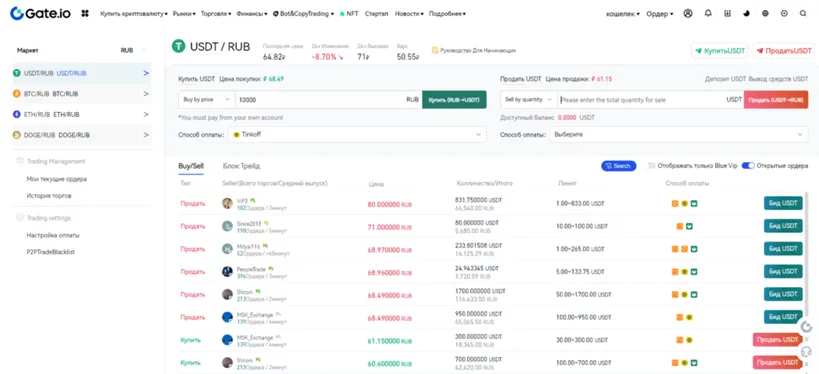Open 'Мои текущие ордера' in sidebar
This screenshot has height=374, width=819.
pyautogui.click(x=56, y=179)
